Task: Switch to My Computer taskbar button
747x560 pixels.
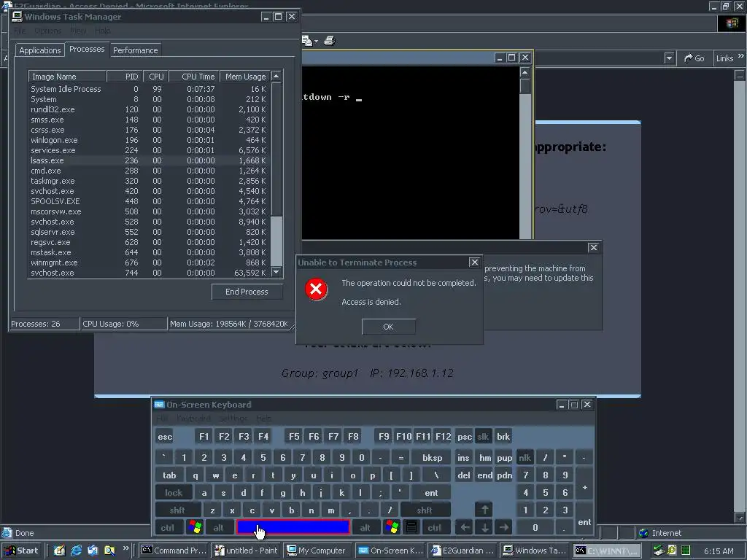Action: point(318,551)
